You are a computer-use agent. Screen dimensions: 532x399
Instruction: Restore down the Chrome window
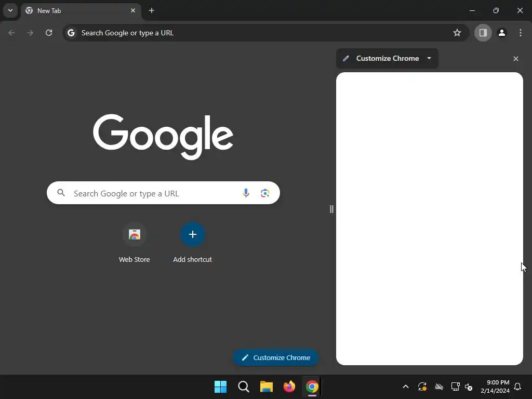click(496, 10)
